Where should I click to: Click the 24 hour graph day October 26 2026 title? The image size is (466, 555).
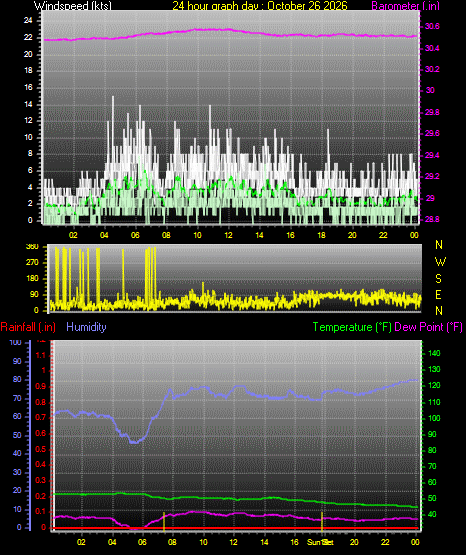coord(260,5)
